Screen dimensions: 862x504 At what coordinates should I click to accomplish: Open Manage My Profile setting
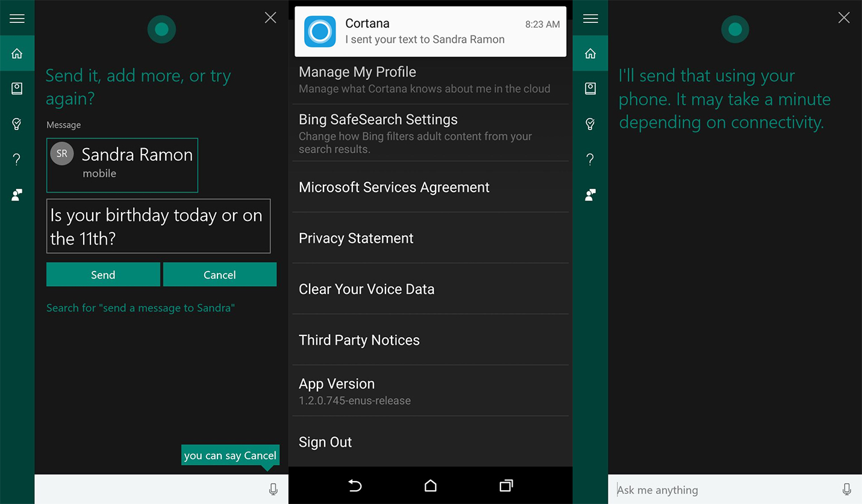coord(431,80)
